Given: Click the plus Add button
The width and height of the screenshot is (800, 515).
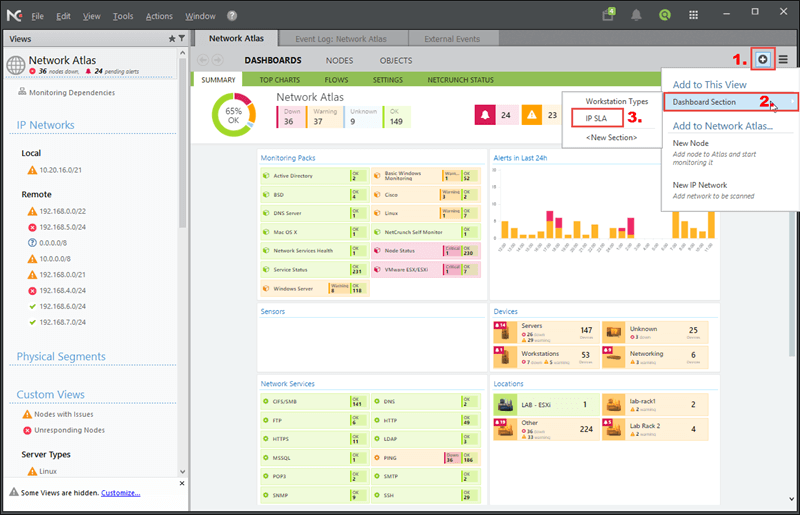Looking at the screenshot, I should (763, 60).
